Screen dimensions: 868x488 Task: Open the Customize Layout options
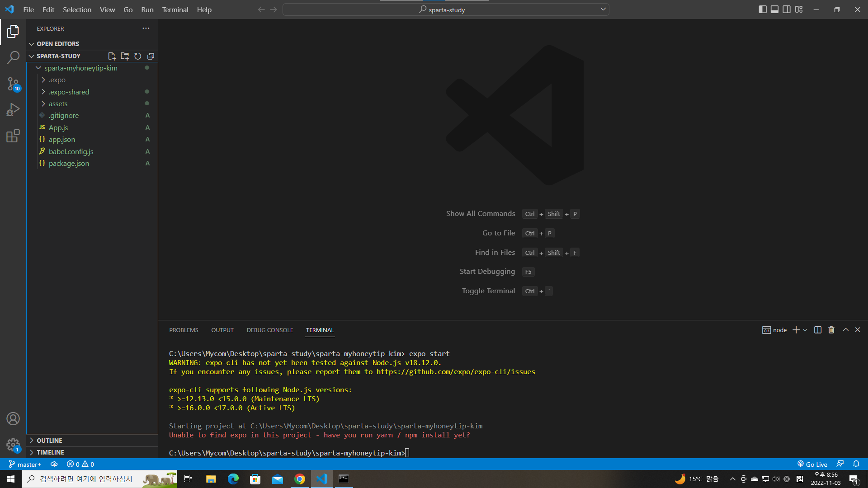pyautogui.click(x=799, y=9)
